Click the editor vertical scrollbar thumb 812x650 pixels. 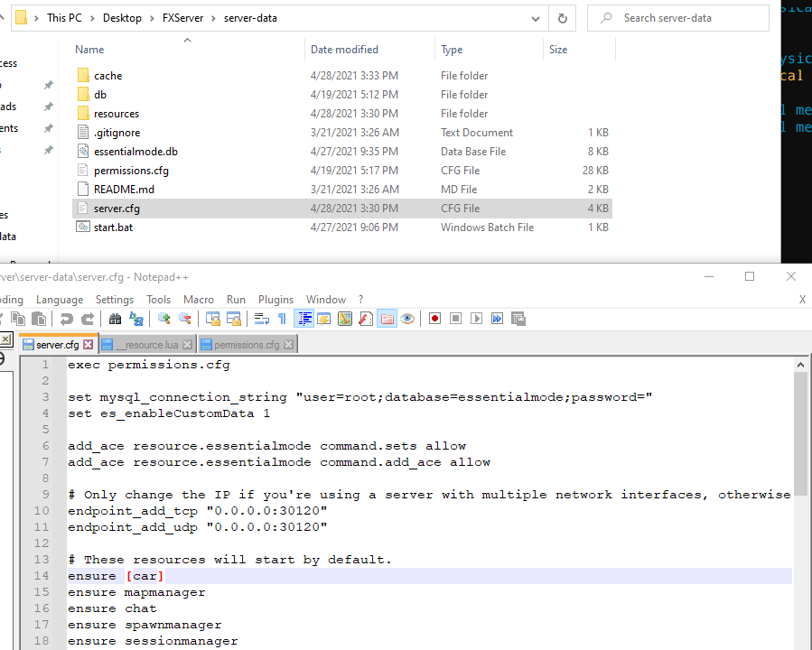[800, 433]
